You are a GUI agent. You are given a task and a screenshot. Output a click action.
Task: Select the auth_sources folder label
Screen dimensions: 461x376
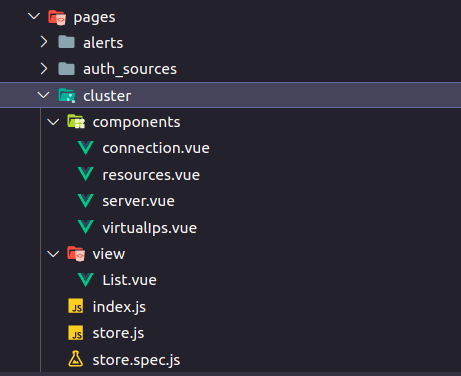tap(130, 69)
